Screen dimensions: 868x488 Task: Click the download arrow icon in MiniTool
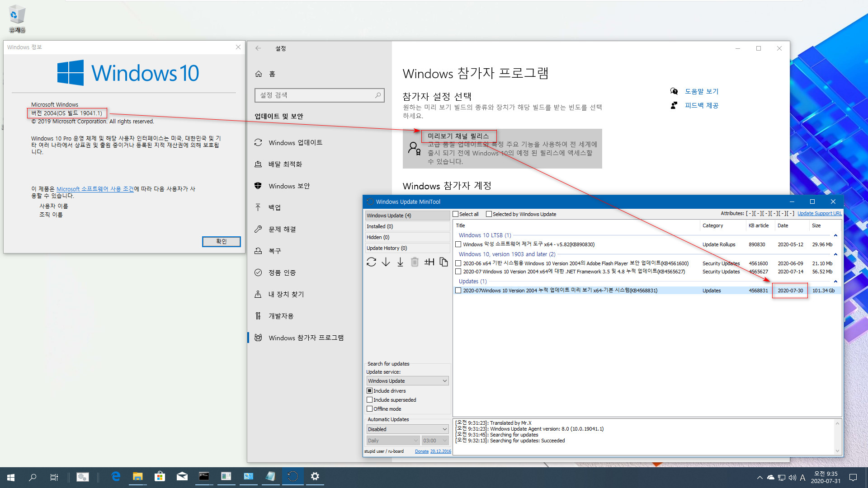click(386, 262)
